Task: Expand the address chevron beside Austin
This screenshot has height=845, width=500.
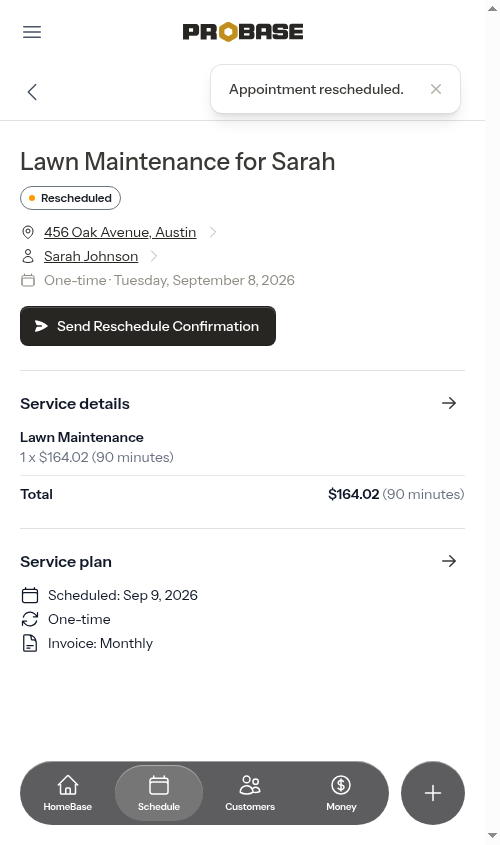Action: (213, 232)
